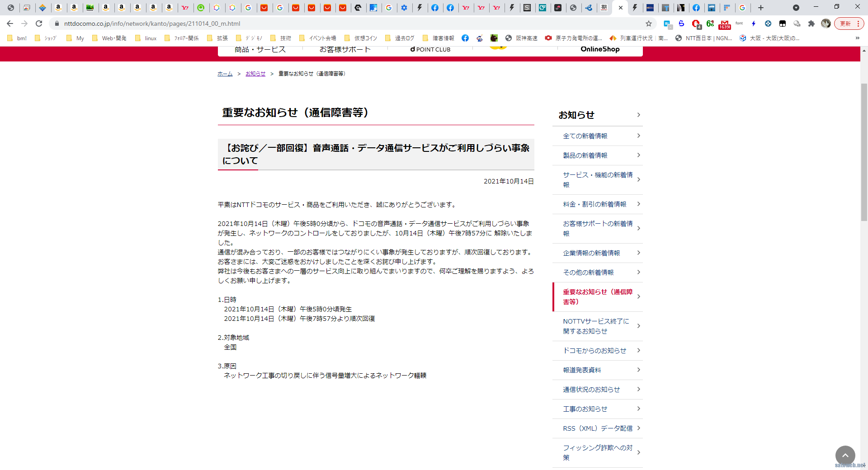Click the 'ホーム' breadcrumb link
Screen dimensions: 868x470
coord(225,74)
